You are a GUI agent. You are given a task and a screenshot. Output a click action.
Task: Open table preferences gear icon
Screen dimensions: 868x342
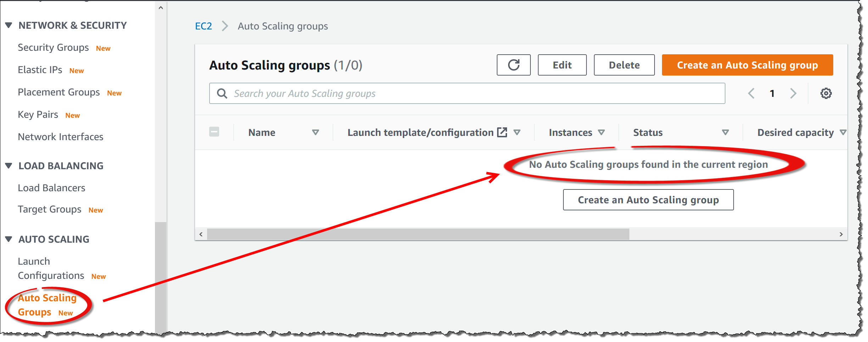[x=826, y=93]
